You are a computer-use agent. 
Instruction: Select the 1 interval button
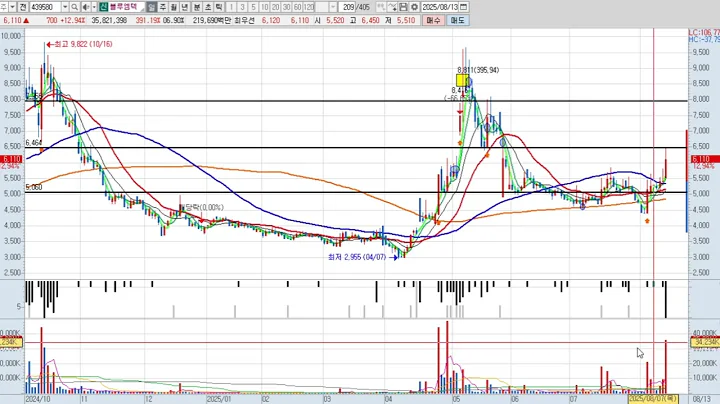231,7
